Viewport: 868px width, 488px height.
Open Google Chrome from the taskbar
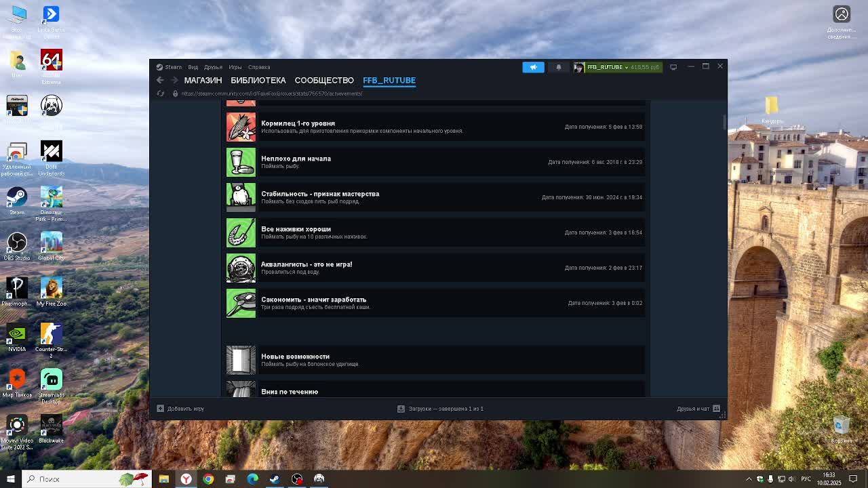(208, 479)
